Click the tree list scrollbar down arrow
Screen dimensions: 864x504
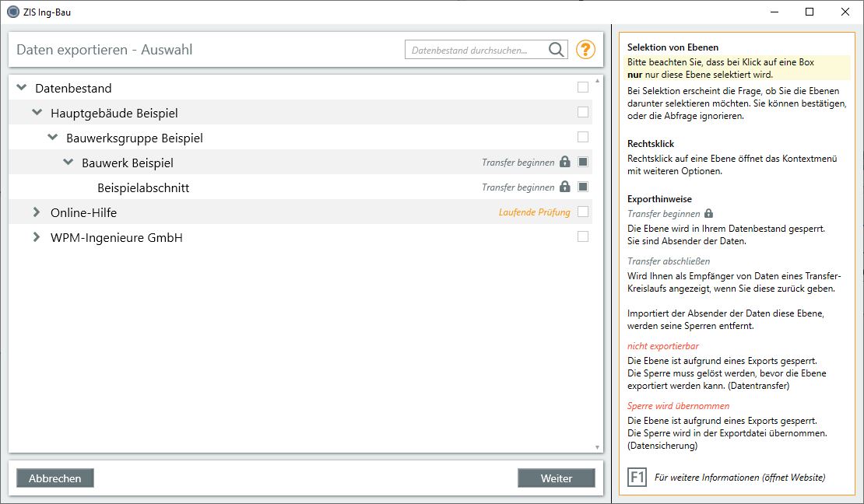pos(597,447)
